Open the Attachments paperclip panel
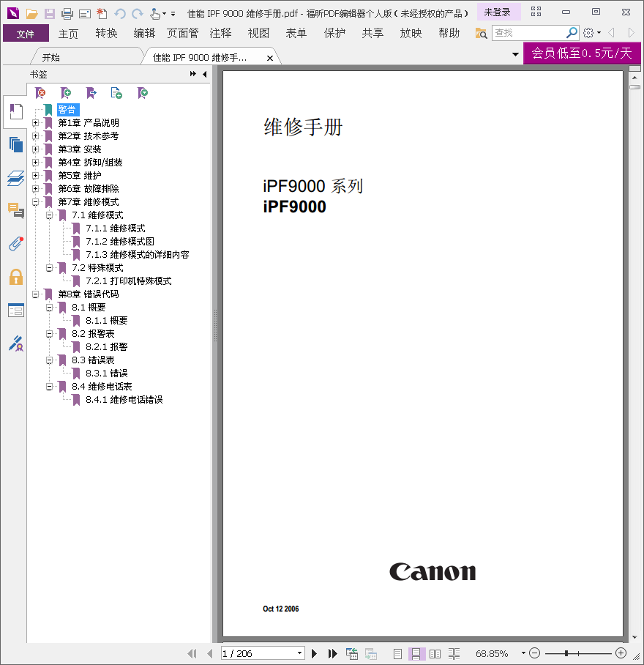The width and height of the screenshot is (644, 665). click(15, 244)
